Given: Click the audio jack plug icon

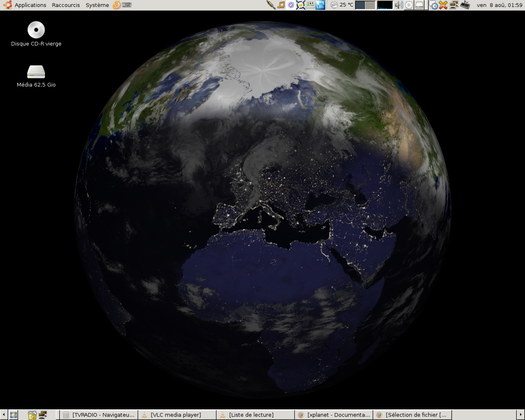Looking at the screenshot, I should (271, 5).
